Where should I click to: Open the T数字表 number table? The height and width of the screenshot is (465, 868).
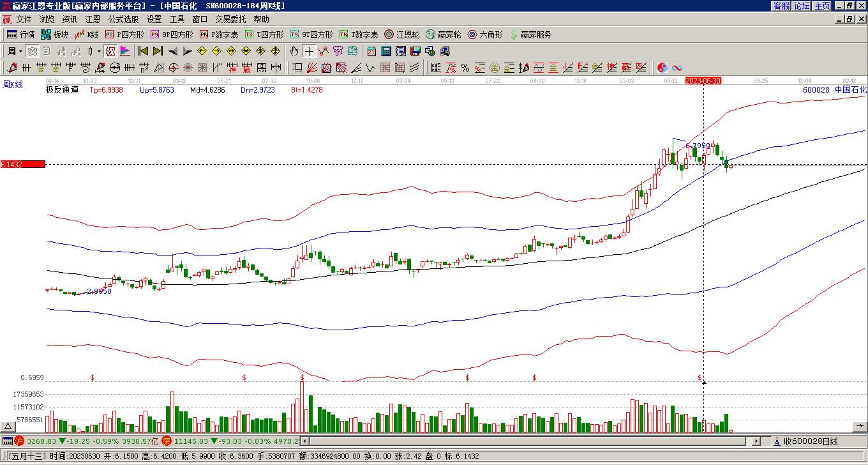359,34
